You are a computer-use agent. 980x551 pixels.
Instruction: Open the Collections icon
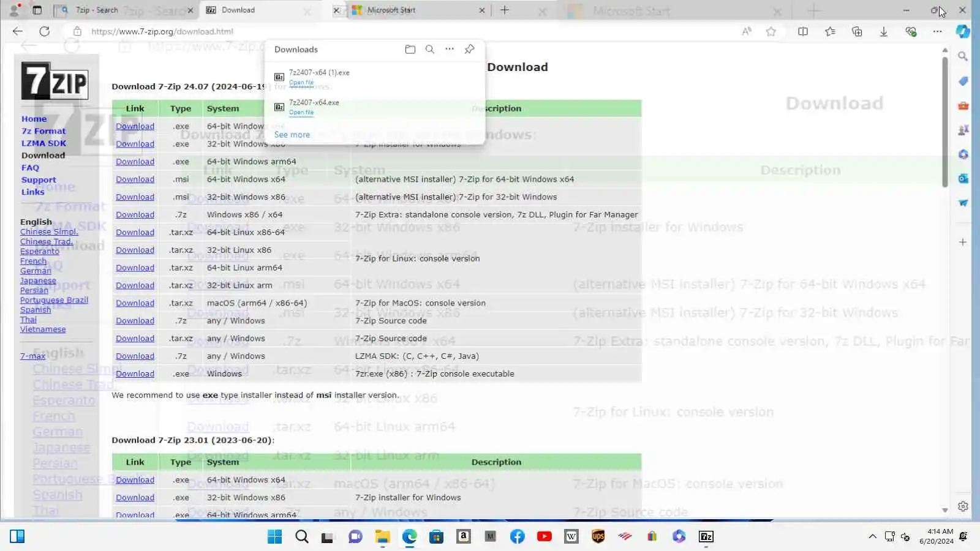coord(857,31)
